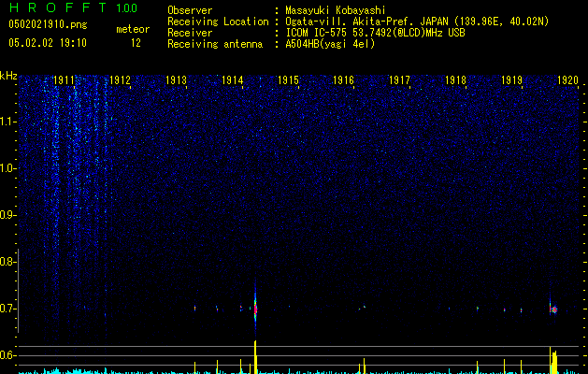Click the 1916 time axis label
Viewport: 588px width, 374px height.
coord(344,80)
